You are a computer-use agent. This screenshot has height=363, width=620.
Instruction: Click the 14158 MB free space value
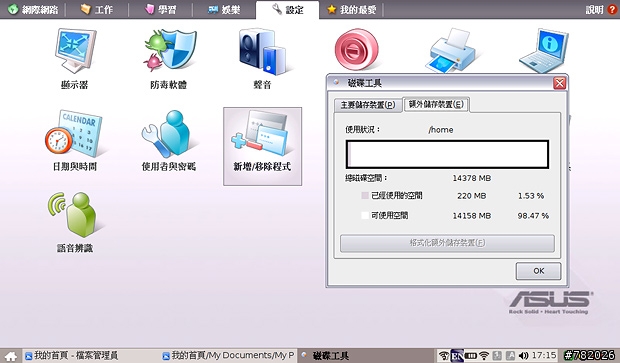(471, 216)
